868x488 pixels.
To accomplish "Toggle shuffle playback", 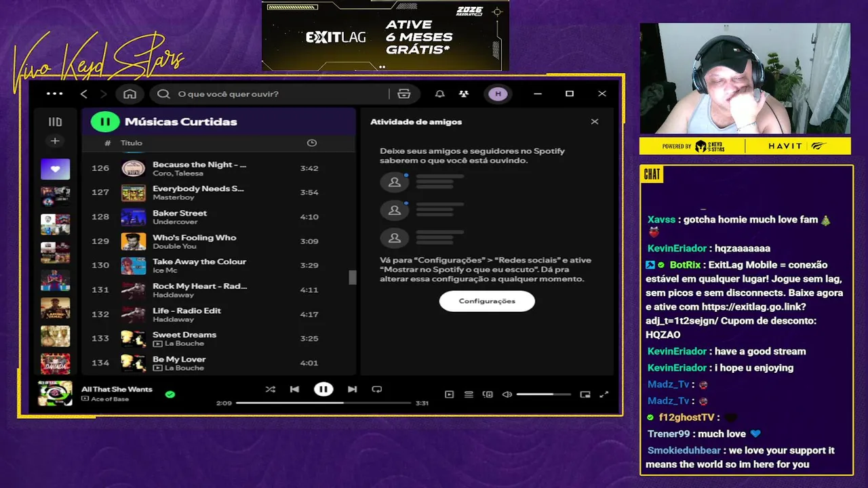I will 271,389.
